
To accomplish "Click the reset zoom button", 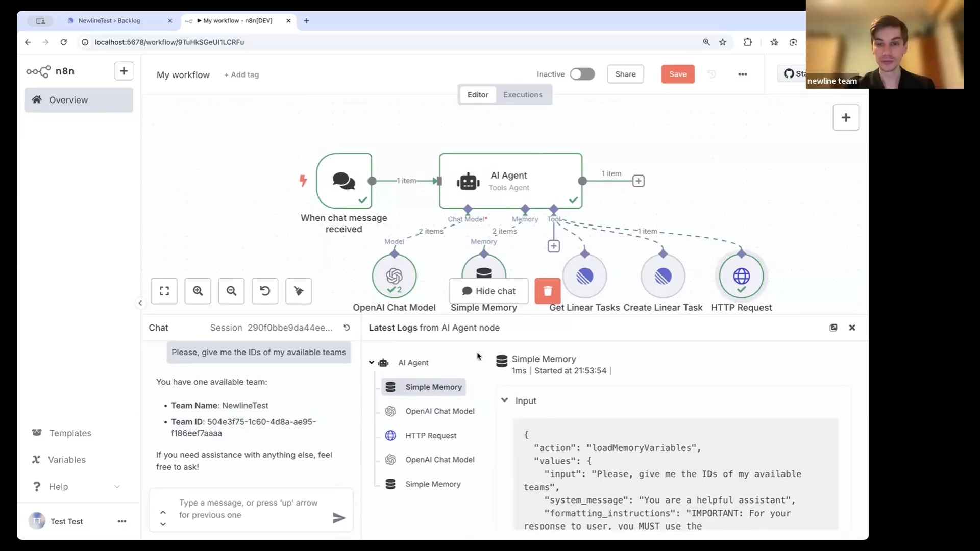I will coord(265,291).
